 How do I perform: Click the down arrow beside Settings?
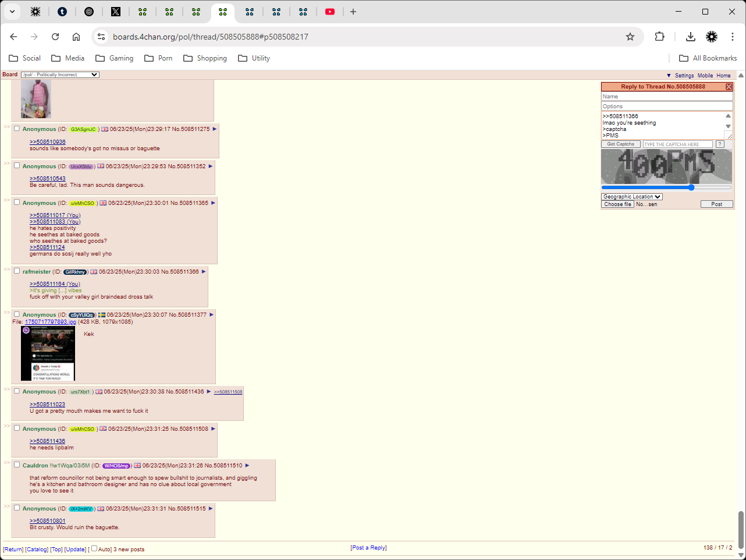(x=669, y=76)
